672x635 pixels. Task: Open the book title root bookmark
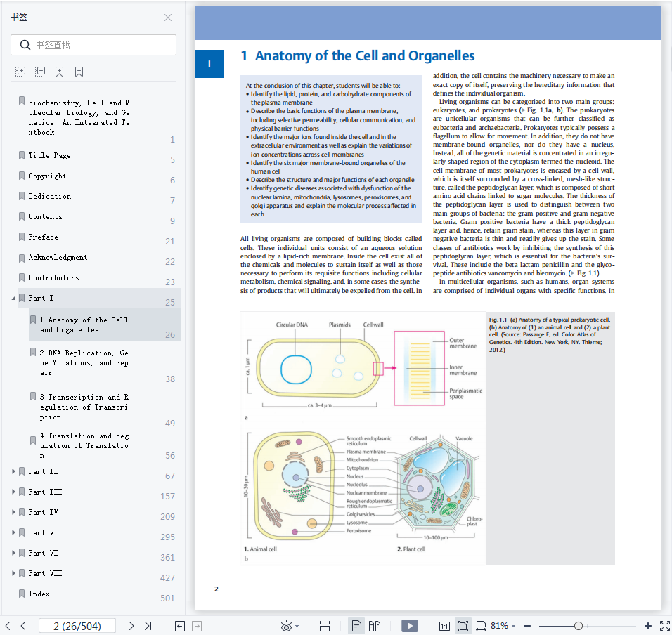79,117
